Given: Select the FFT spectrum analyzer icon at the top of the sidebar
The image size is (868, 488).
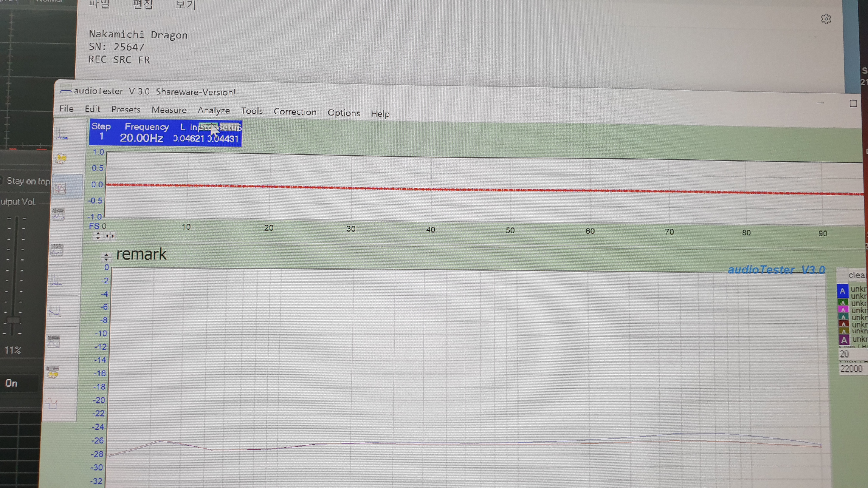Looking at the screenshot, I should (x=62, y=134).
